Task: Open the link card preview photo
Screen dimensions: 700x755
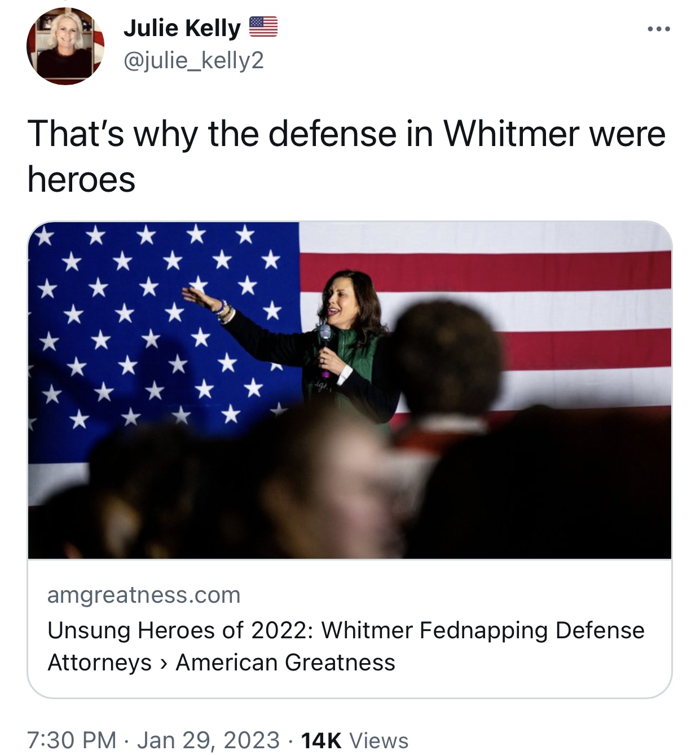Action: point(350,390)
